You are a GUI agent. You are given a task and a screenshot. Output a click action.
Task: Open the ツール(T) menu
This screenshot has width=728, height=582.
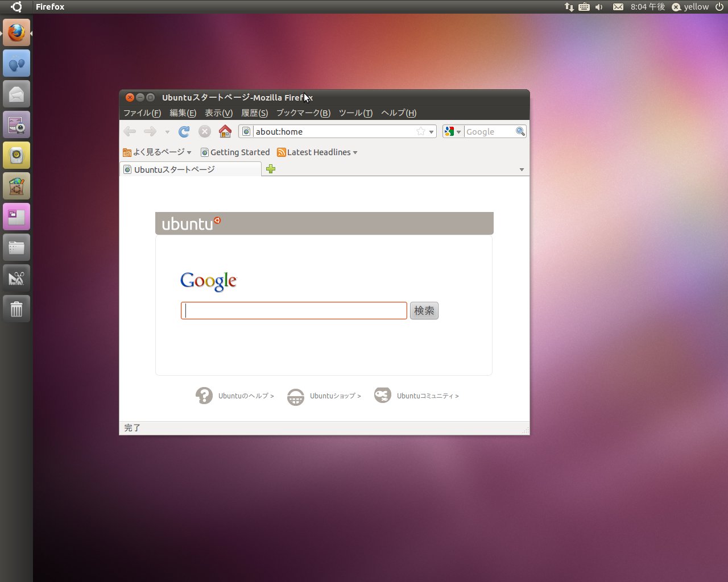click(x=356, y=113)
